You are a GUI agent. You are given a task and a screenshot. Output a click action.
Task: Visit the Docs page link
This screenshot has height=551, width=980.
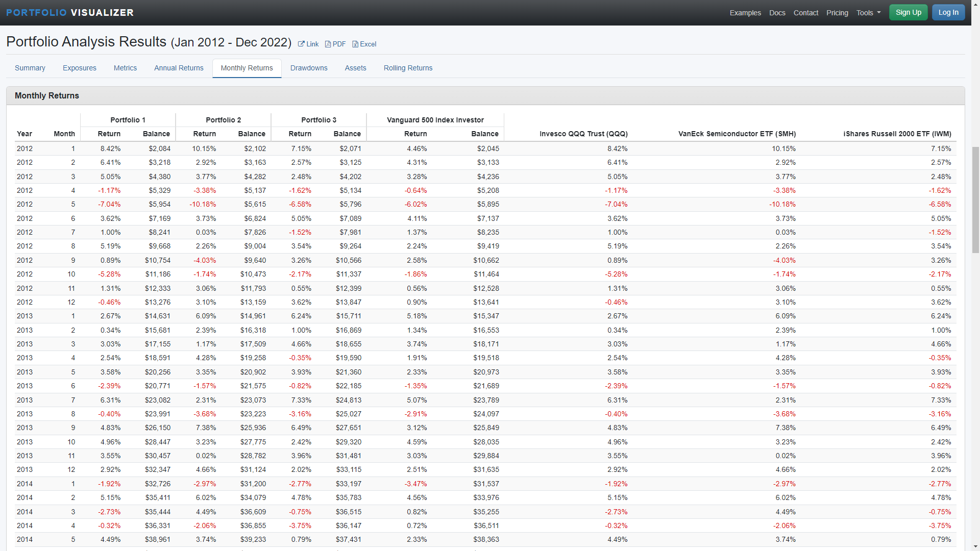tap(777, 13)
